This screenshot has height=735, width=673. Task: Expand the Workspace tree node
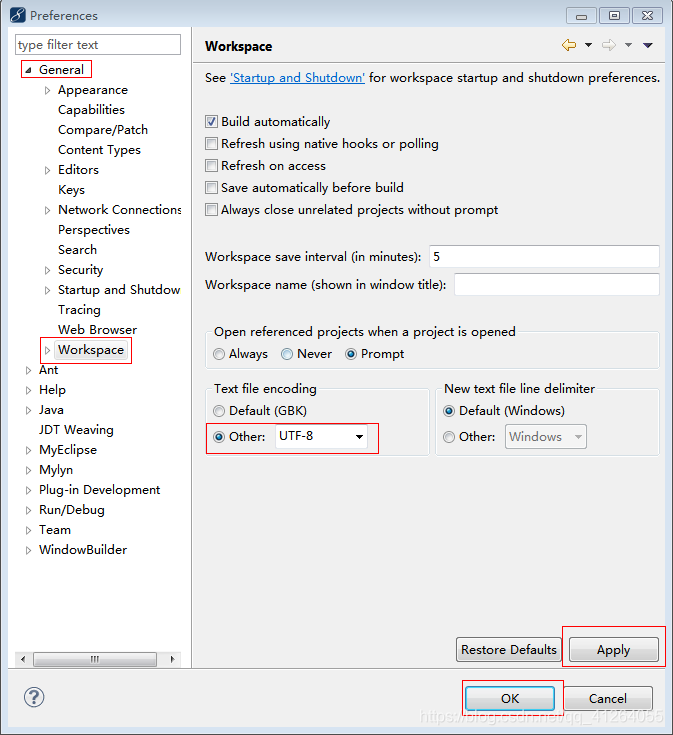click(x=47, y=350)
